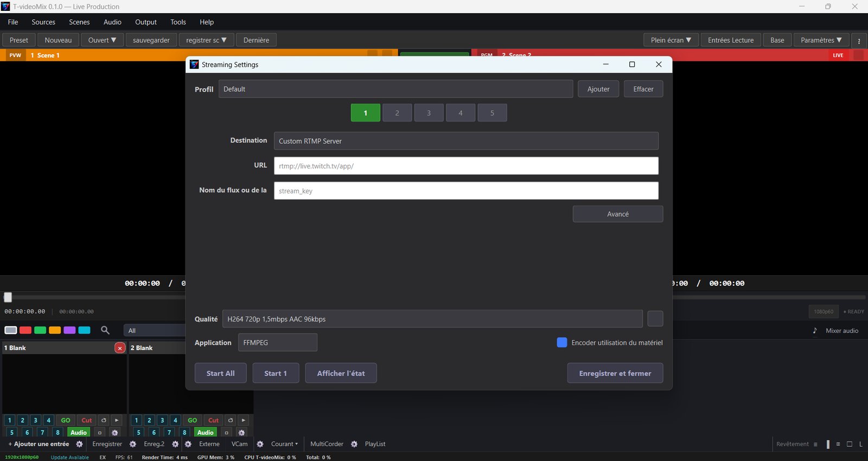The image size is (868, 461).
Task: Select the red color filter swatch
Action: pos(25,330)
